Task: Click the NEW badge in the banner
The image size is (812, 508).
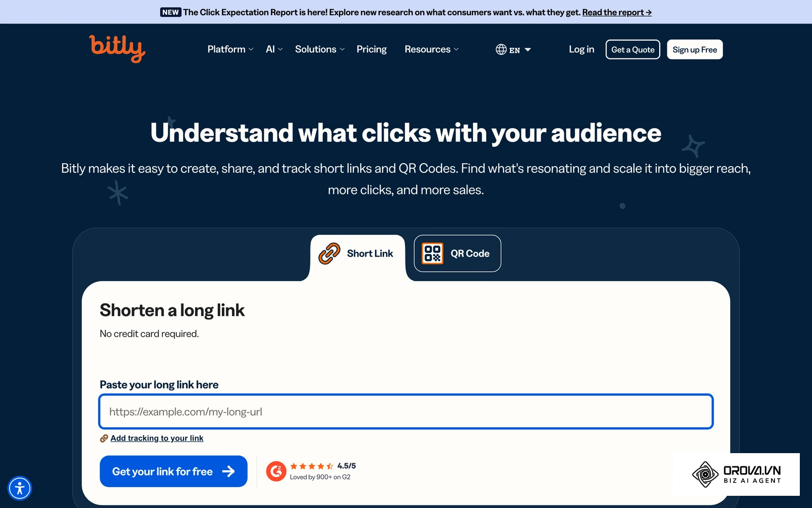Action: tap(171, 12)
